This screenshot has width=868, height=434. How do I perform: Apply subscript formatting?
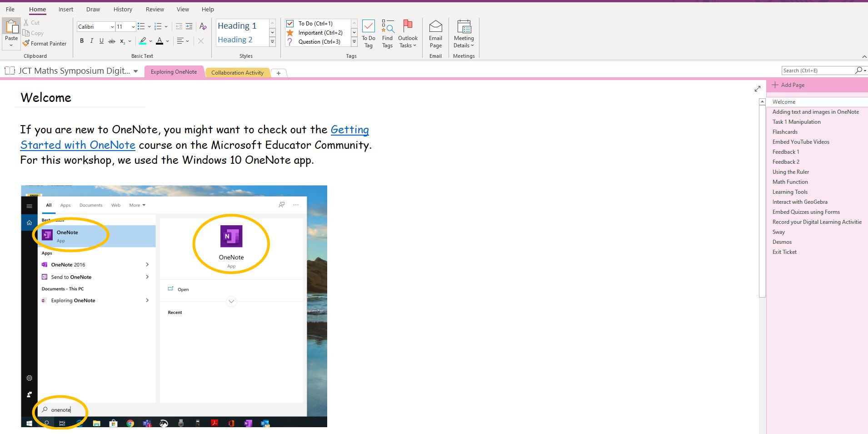coord(123,41)
